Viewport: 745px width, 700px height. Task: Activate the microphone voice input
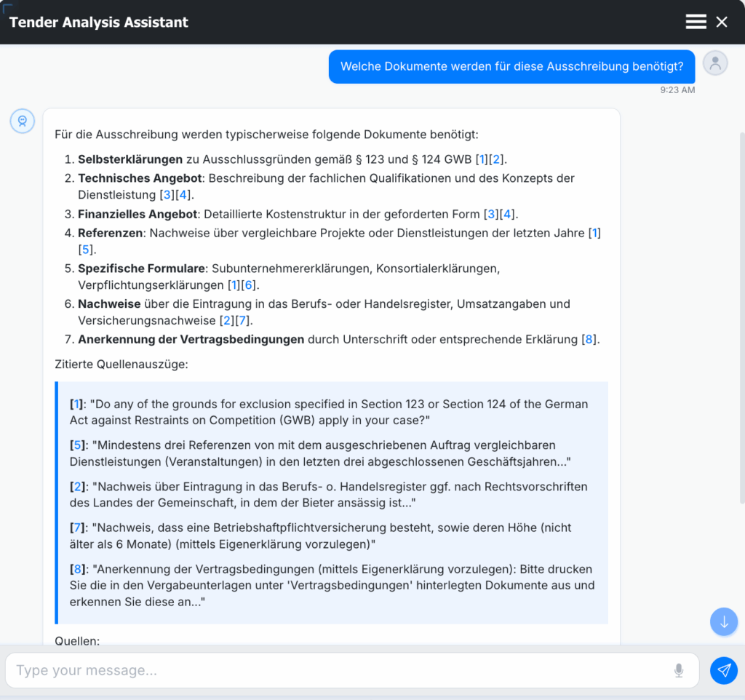[679, 670]
